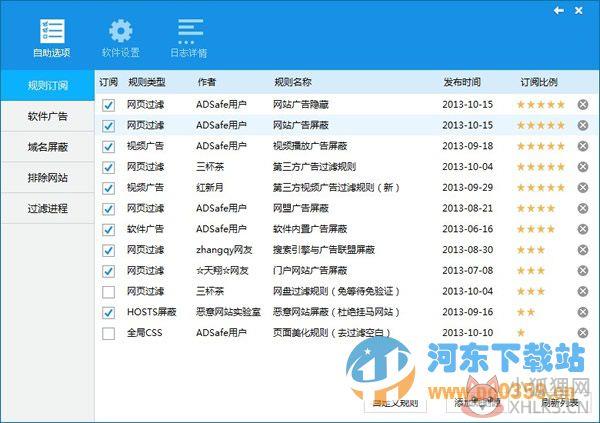The image size is (600, 423).
Task: Select the author 三杯茶 in 第三方广告过滤规则 row
Action: click(x=210, y=167)
